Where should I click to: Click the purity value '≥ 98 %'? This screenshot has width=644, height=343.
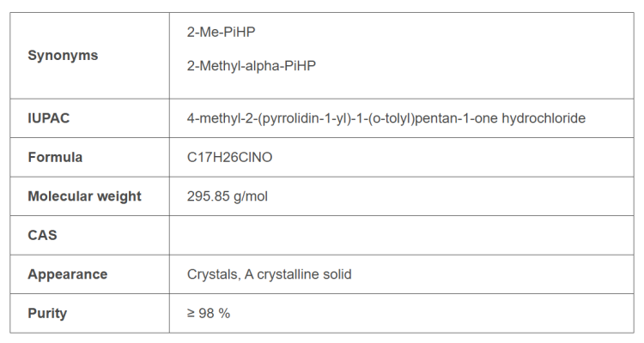(x=209, y=313)
